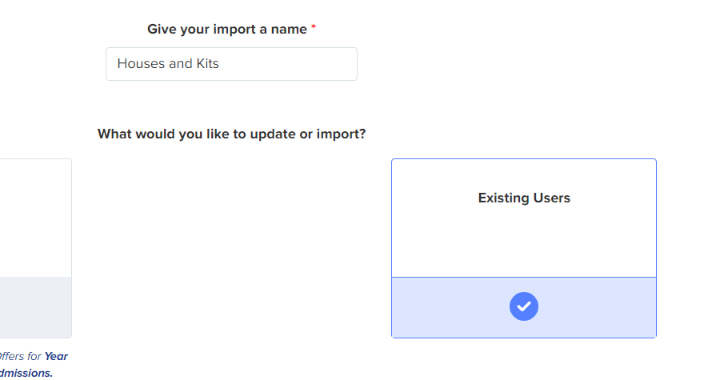Viewport: 720px width, 380px height.
Task: Click the 'Give your import a name' label
Action: point(227,29)
